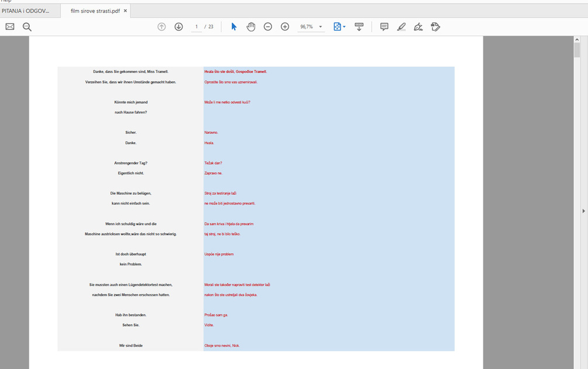The height and width of the screenshot is (369, 588).
Task: Click text 'Danke, dass Sie gekommen sind, Miss Tramell.'
Action: 130,71
